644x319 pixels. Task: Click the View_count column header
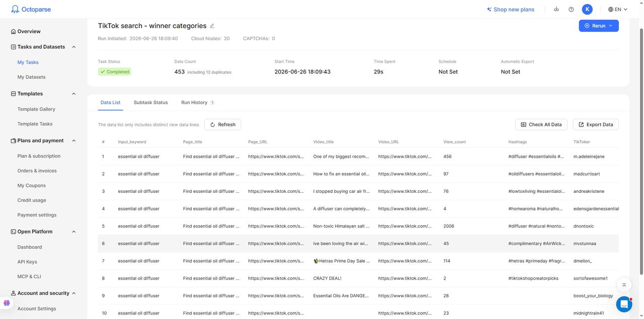click(454, 142)
